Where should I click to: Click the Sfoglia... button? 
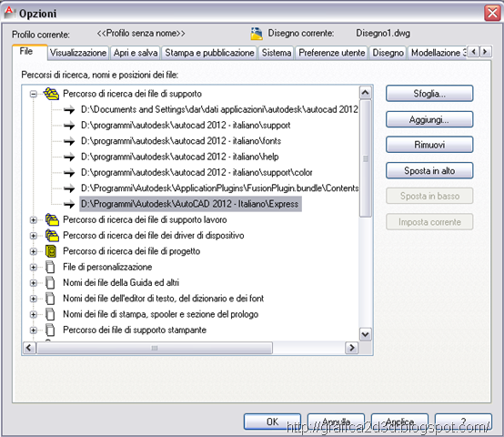point(429,94)
